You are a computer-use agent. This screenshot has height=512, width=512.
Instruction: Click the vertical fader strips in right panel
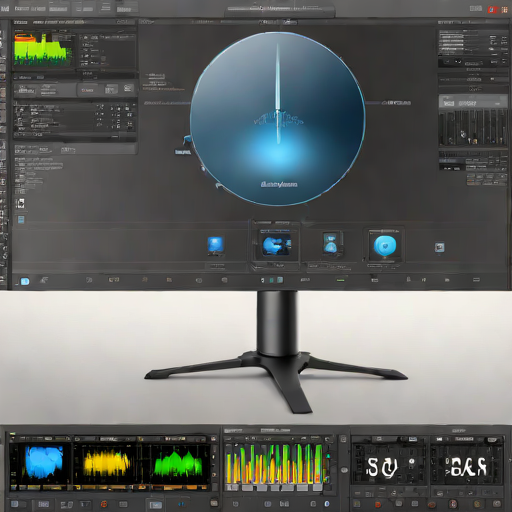[x=473, y=127]
